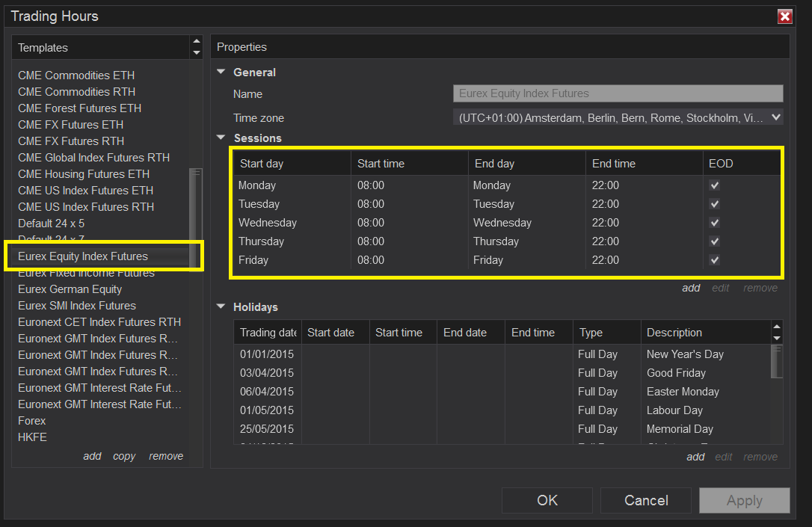
Task: Click the Apply button
Action: pyautogui.click(x=744, y=500)
